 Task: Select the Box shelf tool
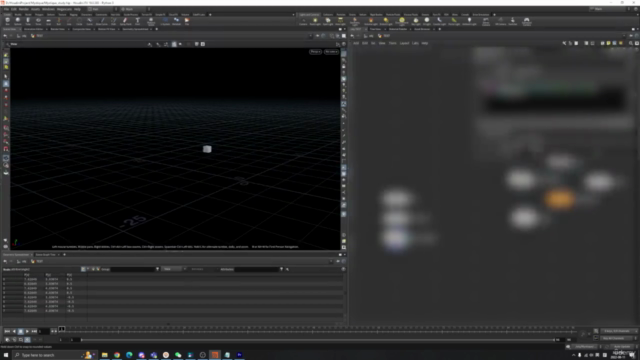pyautogui.click(x=7, y=21)
